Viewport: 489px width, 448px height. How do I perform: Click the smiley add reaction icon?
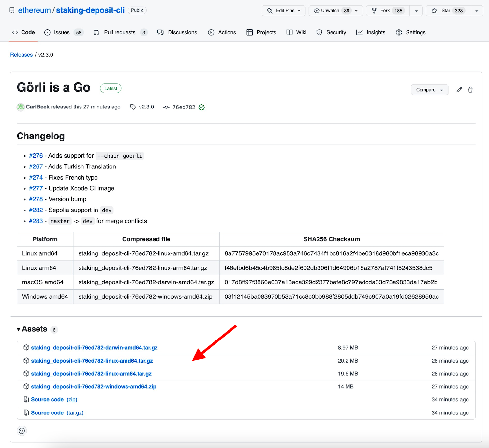click(22, 431)
